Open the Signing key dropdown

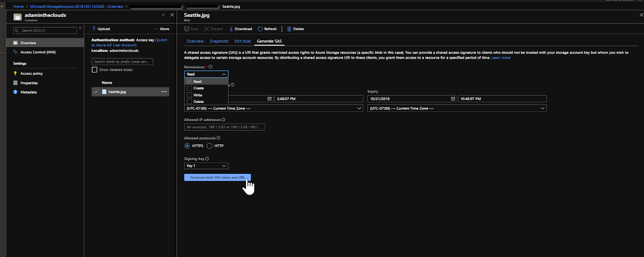(x=206, y=166)
